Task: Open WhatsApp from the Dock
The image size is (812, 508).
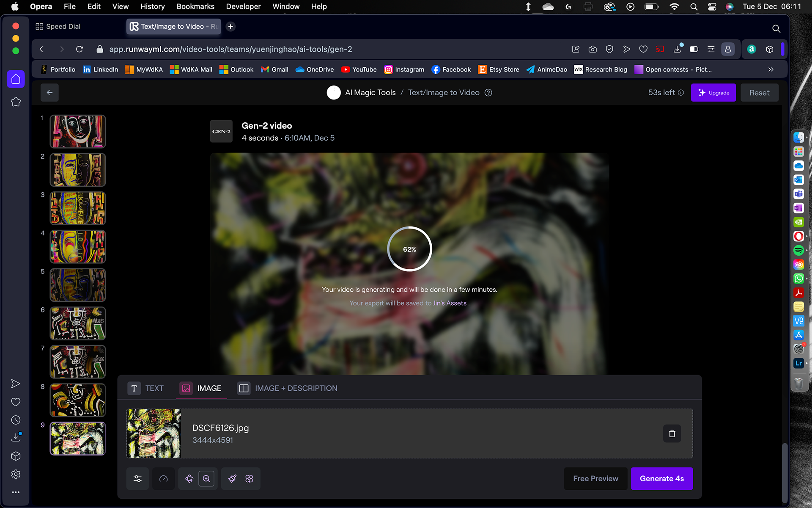Action: click(x=798, y=279)
